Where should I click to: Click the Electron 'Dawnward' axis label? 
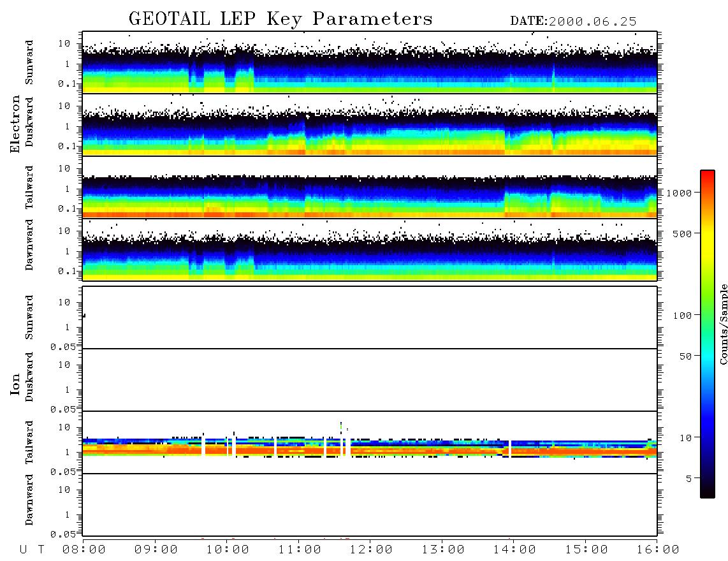pyautogui.click(x=29, y=245)
